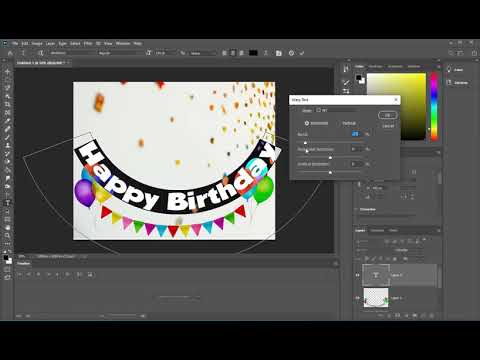Center text in options bar

233,53
